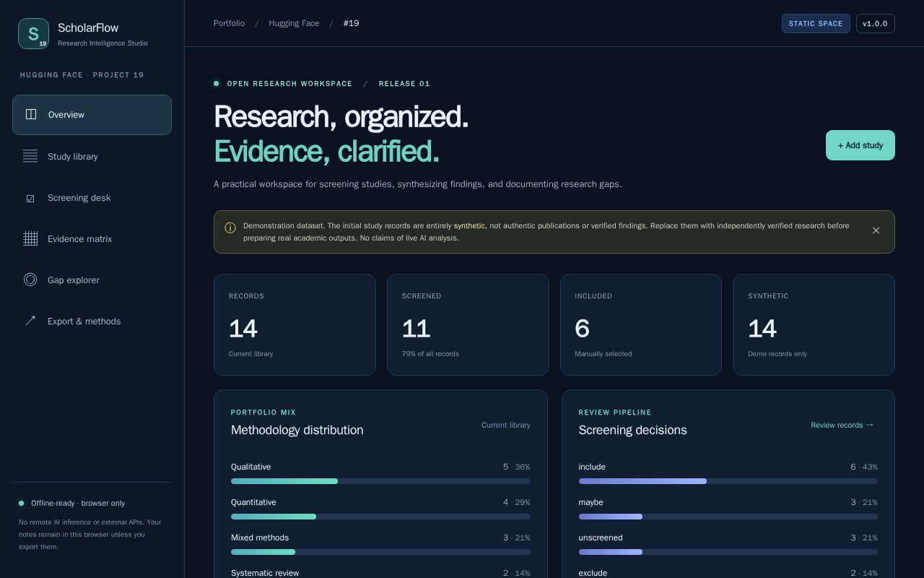The height and width of the screenshot is (578, 924).
Task: Click the "Systematic review" row label
Action: (x=265, y=573)
